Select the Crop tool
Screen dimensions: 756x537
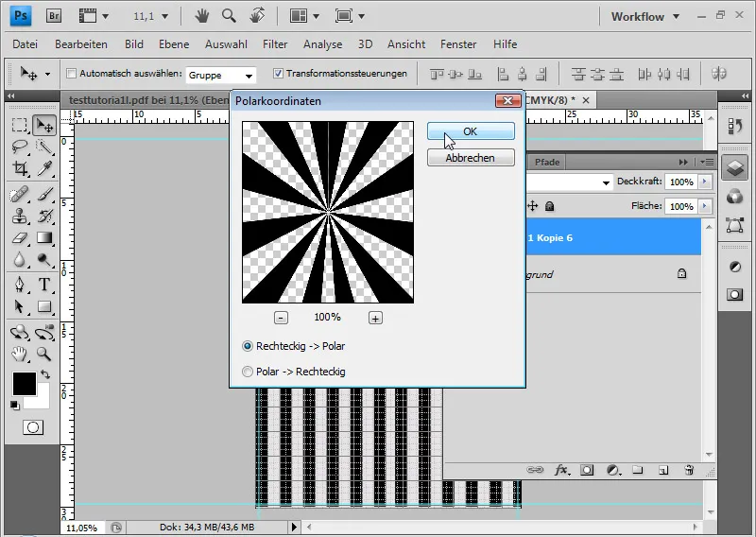tap(19, 168)
